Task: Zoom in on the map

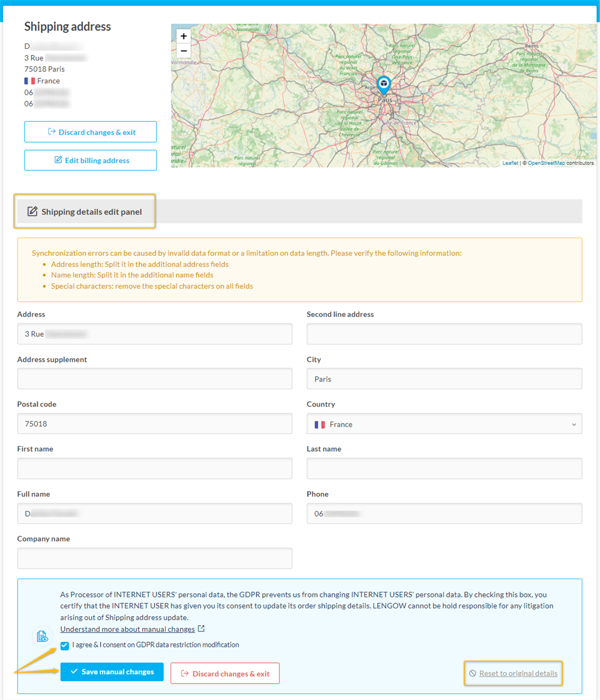Action: (183, 36)
